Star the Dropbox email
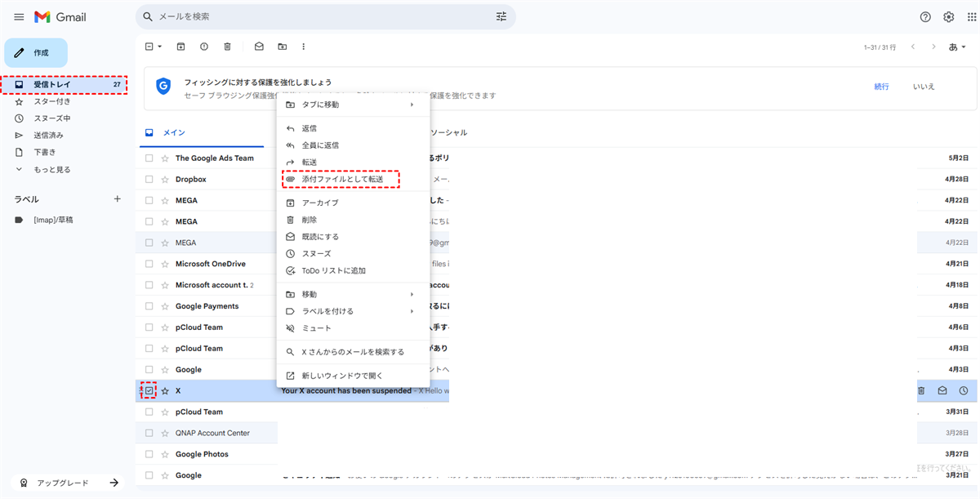Viewport: 980px width, 499px height. (x=164, y=179)
